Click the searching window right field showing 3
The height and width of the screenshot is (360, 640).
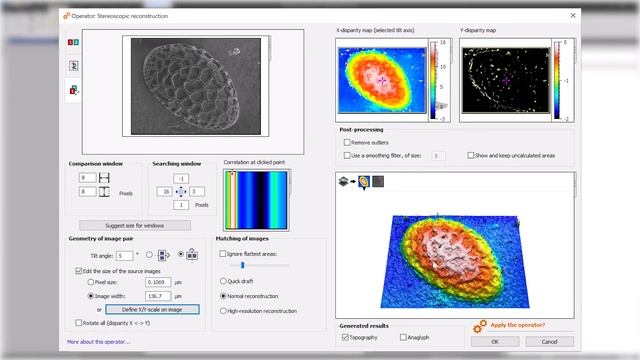click(x=197, y=191)
